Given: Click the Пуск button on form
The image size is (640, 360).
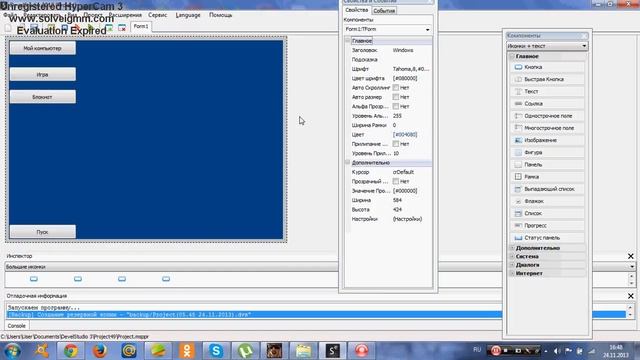Looking at the screenshot, I should (42, 232).
